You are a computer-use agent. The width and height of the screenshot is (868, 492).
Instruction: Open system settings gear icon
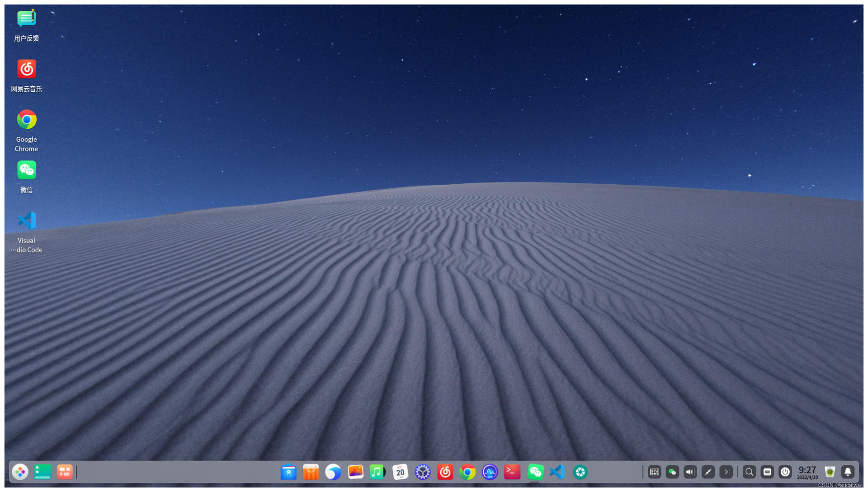(x=423, y=472)
